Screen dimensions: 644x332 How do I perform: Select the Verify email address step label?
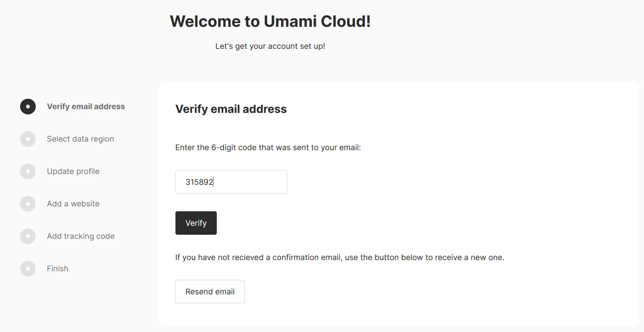tap(86, 107)
